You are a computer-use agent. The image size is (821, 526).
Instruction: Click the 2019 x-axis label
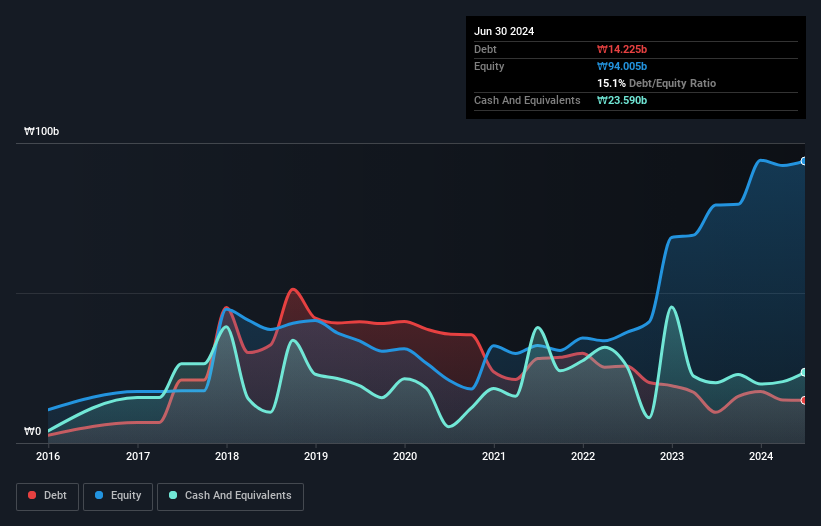tap(316, 456)
